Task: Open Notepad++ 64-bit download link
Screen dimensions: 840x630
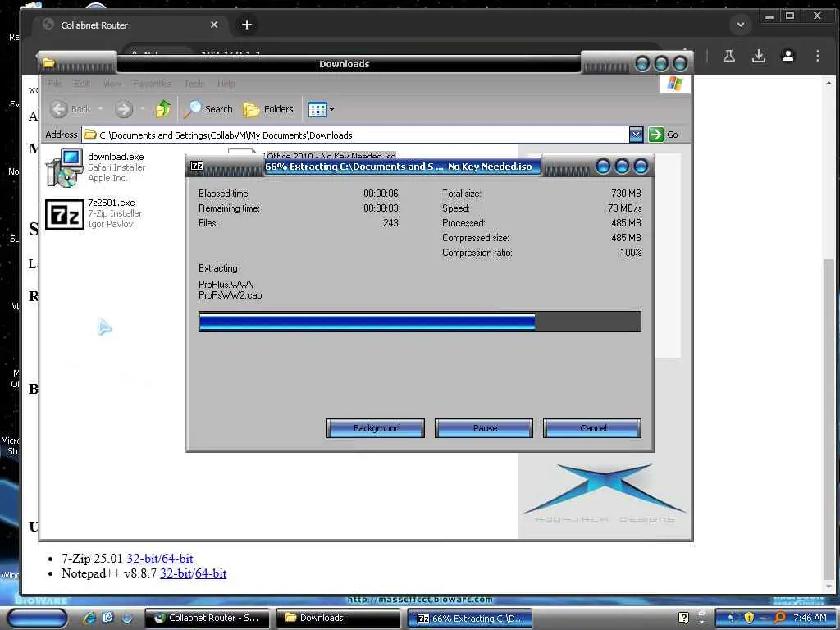Action: pos(211,573)
